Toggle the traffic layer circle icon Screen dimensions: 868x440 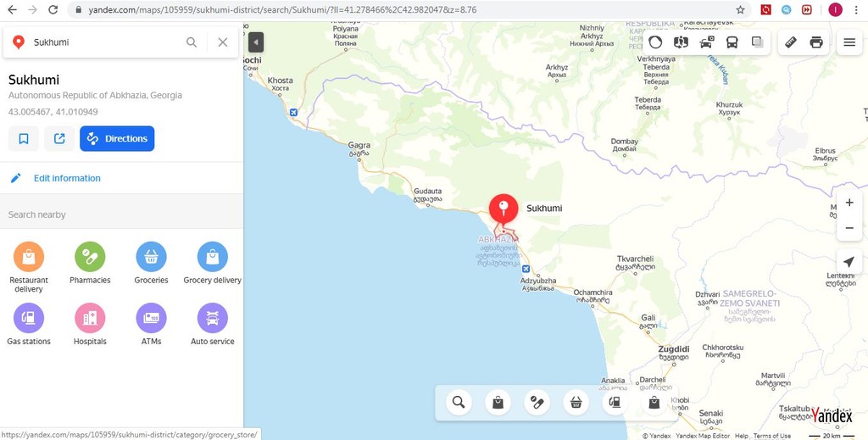[655, 42]
